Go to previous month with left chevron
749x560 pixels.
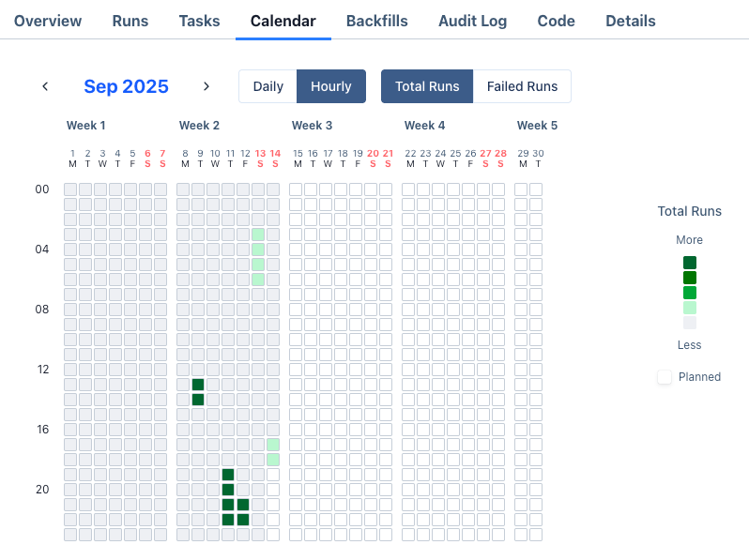45,86
